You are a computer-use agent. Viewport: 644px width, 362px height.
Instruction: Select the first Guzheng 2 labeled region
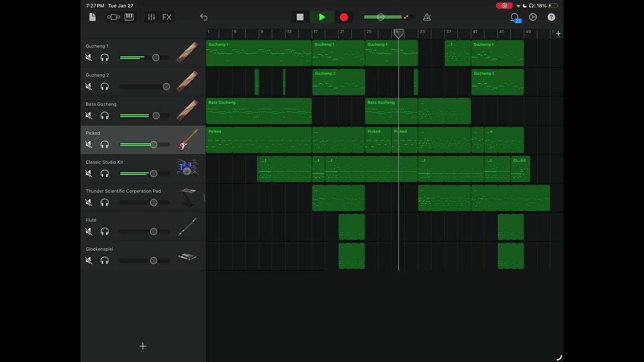339,82
